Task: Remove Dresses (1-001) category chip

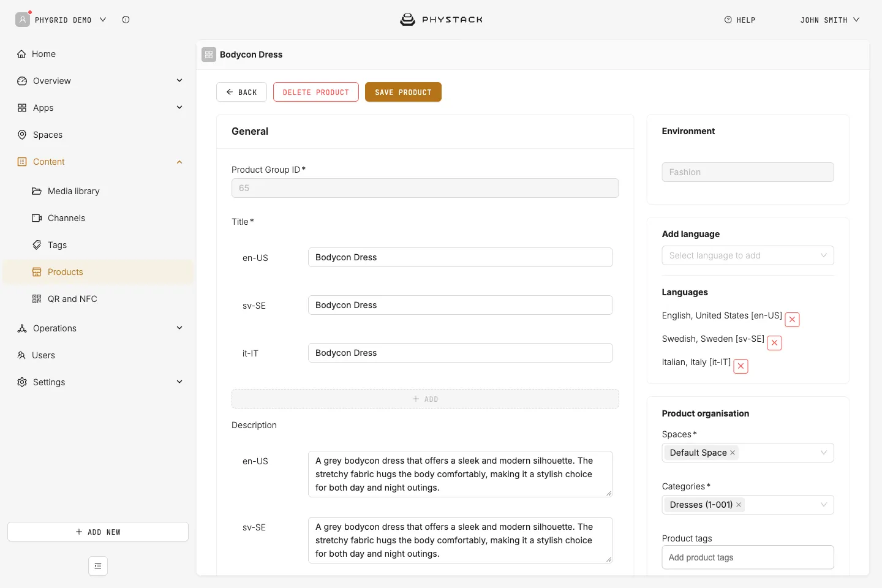Action: pyautogui.click(x=739, y=505)
